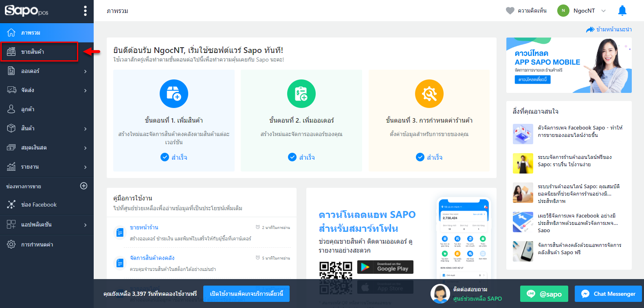Click the APP SAPO MOBILE banner image

coord(569,65)
